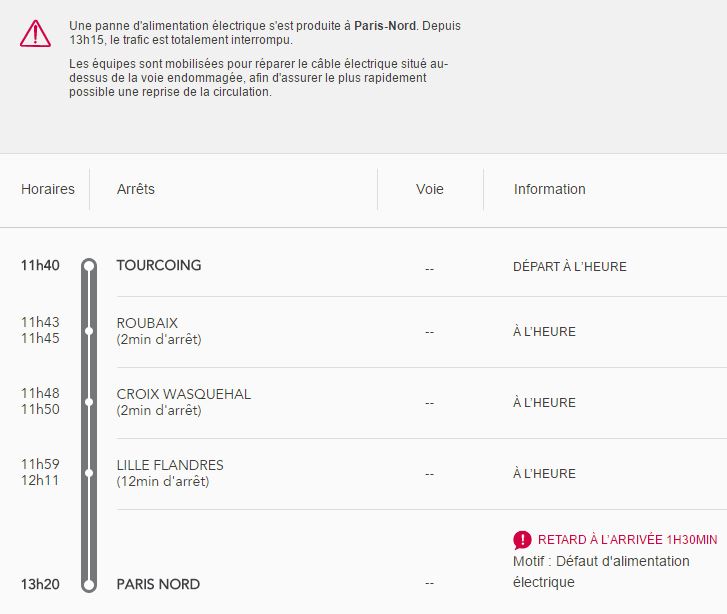Click the red warning triangle icon
This screenshot has width=727, height=614.
35,33
